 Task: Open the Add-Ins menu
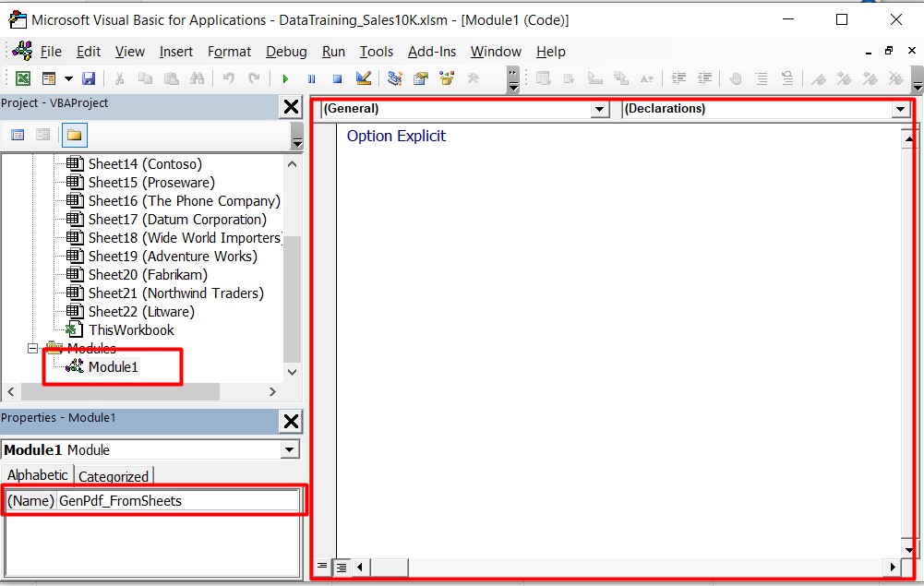click(x=432, y=52)
